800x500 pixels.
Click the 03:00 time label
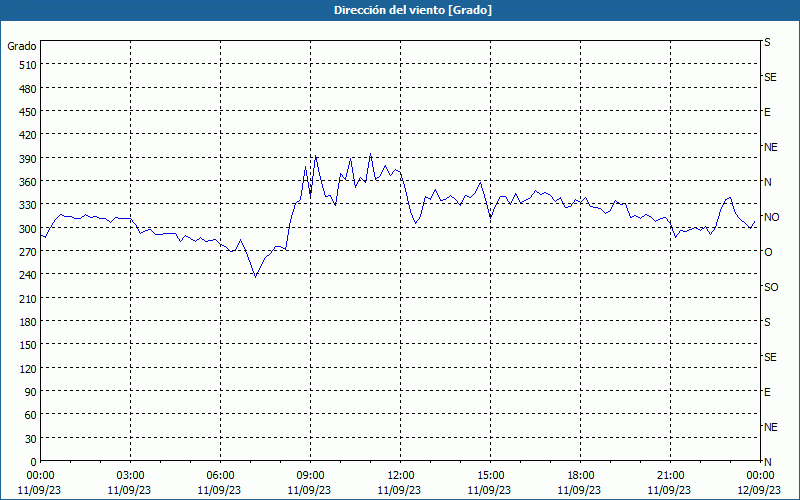[130, 476]
